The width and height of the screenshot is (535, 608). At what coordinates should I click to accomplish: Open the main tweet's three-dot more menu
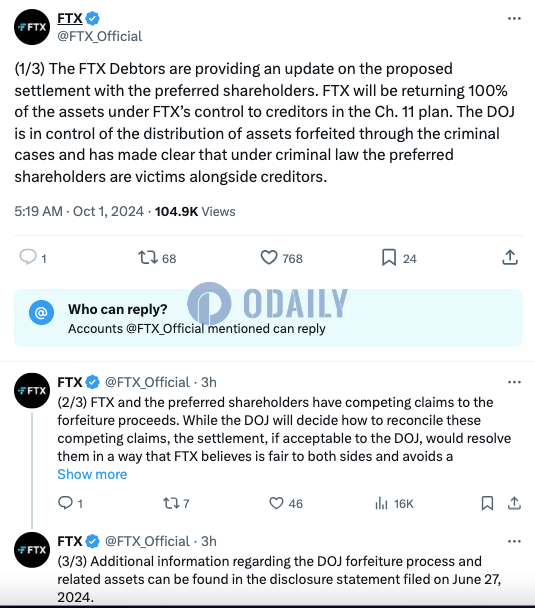tap(514, 18)
